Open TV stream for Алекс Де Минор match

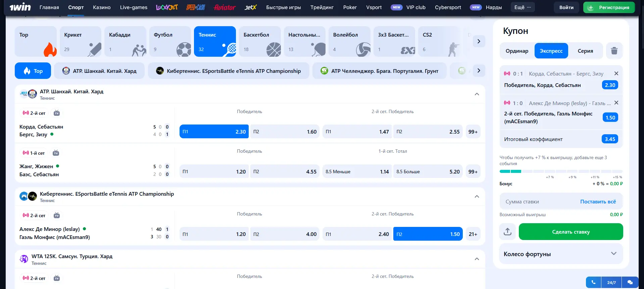tap(57, 215)
